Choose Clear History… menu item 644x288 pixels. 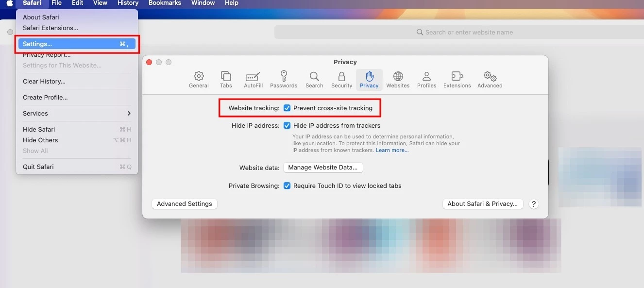tap(77, 82)
